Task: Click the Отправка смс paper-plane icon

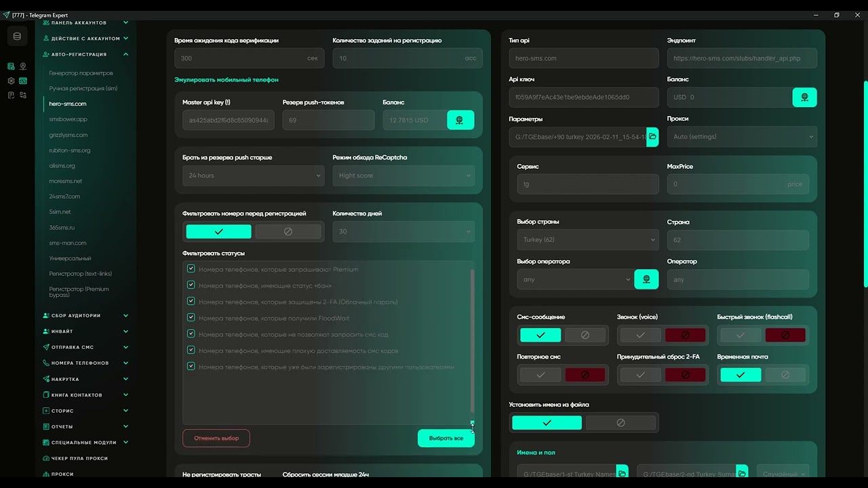Action: 45,347
